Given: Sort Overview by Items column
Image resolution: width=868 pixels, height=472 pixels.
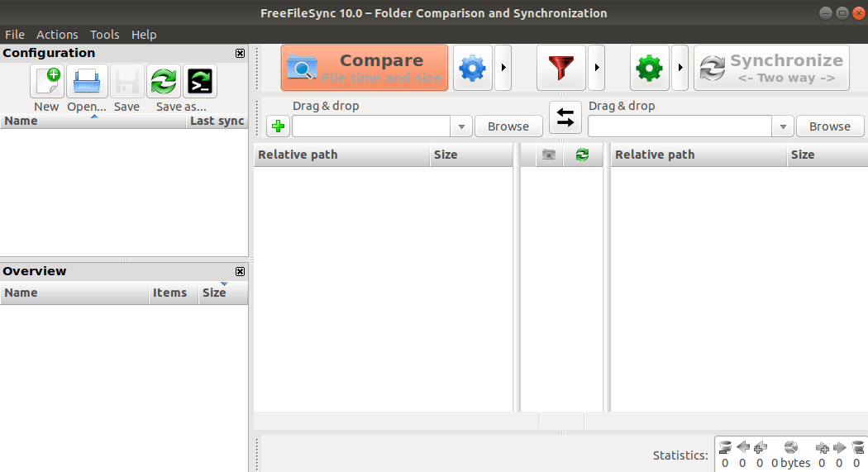Looking at the screenshot, I should click(x=174, y=293).
